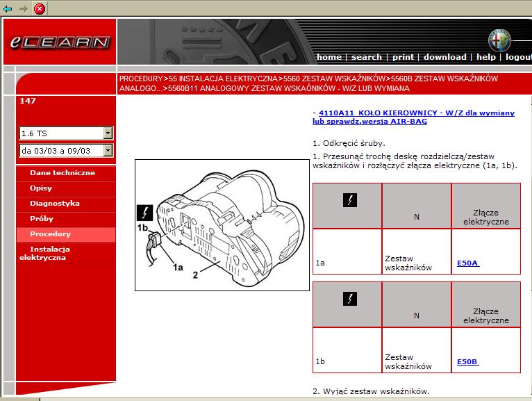Click the Alfa Romeo badge emblem
This screenshot has width=532, height=401.
point(499,40)
